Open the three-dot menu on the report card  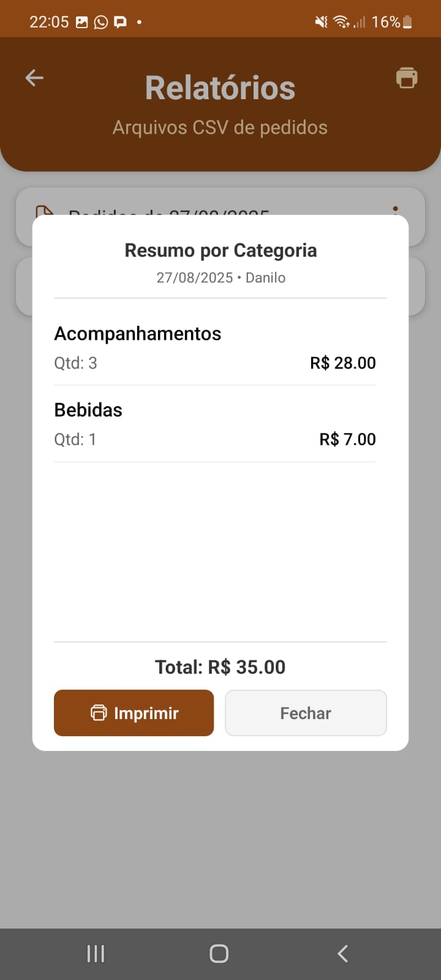pos(396,209)
